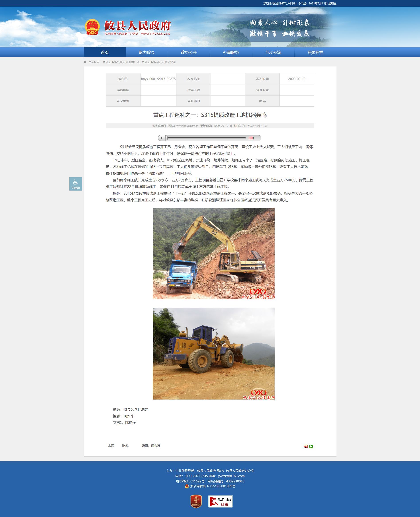Click the 政务动态 breadcrumb link
This screenshot has height=517, width=420.
[x=156, y=62]
